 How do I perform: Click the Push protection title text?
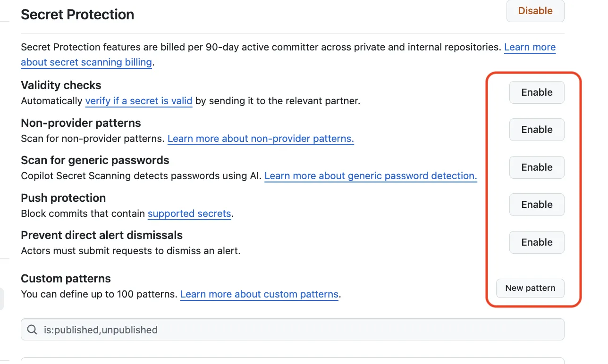pyautogui.click(x=63, y=198)
